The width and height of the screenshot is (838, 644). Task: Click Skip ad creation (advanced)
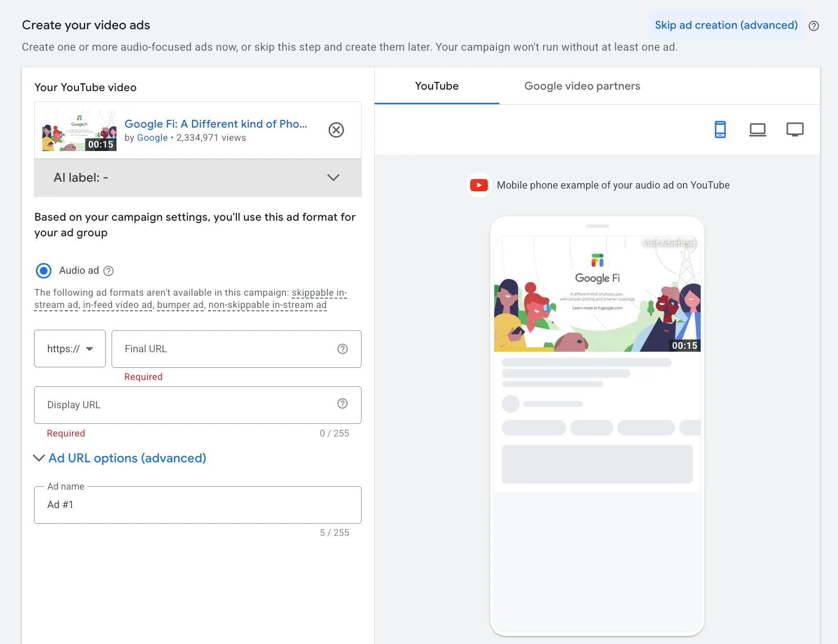tap(726, 25)
